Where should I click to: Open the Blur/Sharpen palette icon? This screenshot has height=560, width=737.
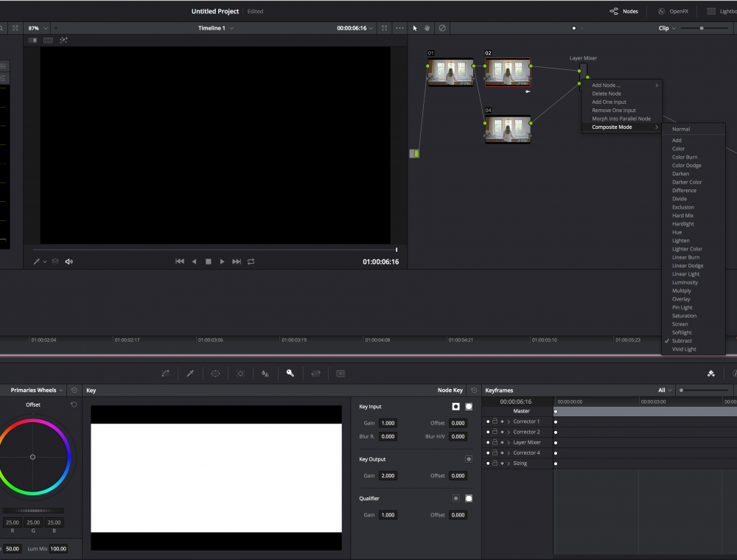[x=265, y=374]
